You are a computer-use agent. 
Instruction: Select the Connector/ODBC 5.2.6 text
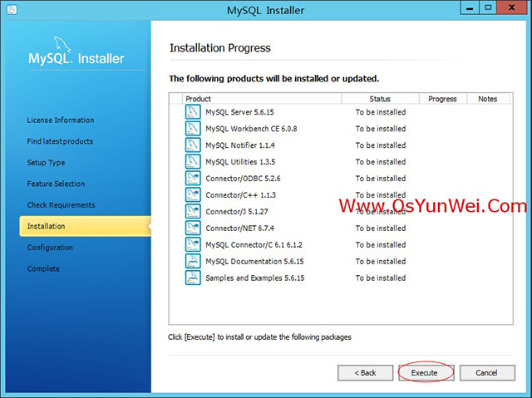click(x=243, y=179)
